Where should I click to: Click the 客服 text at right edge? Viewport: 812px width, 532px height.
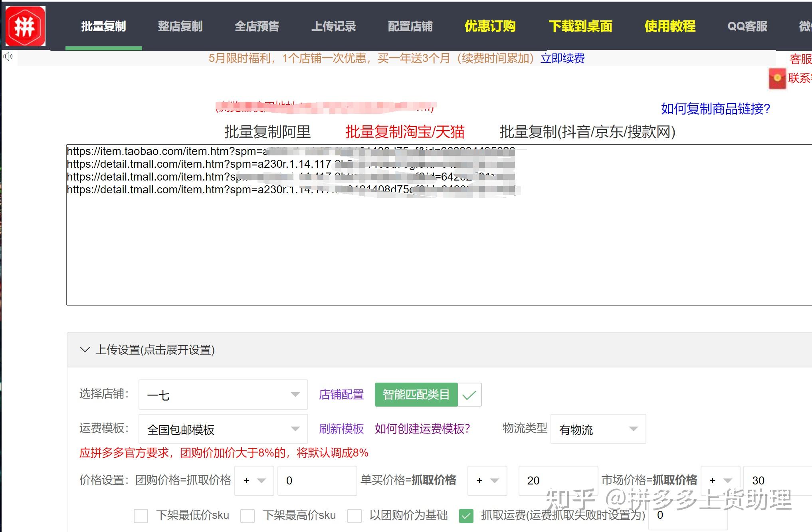tap(801, 59)
